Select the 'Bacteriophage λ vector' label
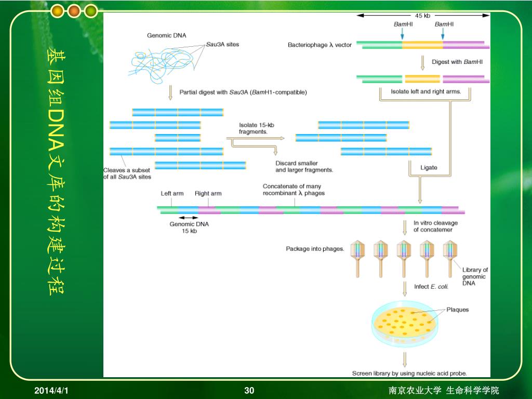The image size is (532, 399). tap(320, 45)
